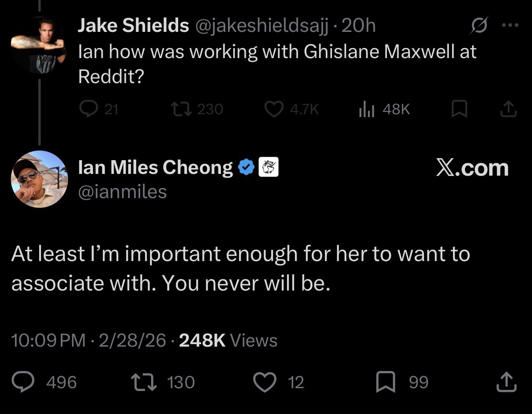The image size is (532, 414).
Task: Open Ian Miles Cheong's profile picture
Action: (39, 179)
